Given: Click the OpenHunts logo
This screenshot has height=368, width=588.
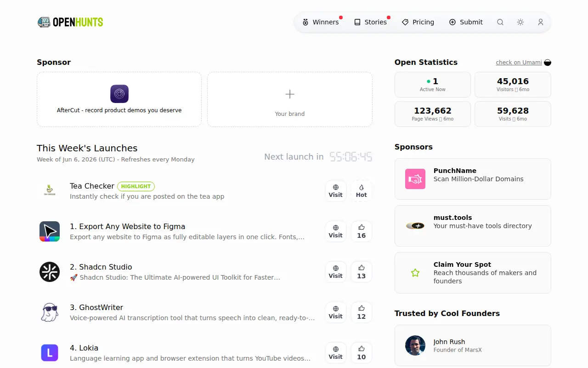Looking at the screenshot, I should (x=70, y=22).
